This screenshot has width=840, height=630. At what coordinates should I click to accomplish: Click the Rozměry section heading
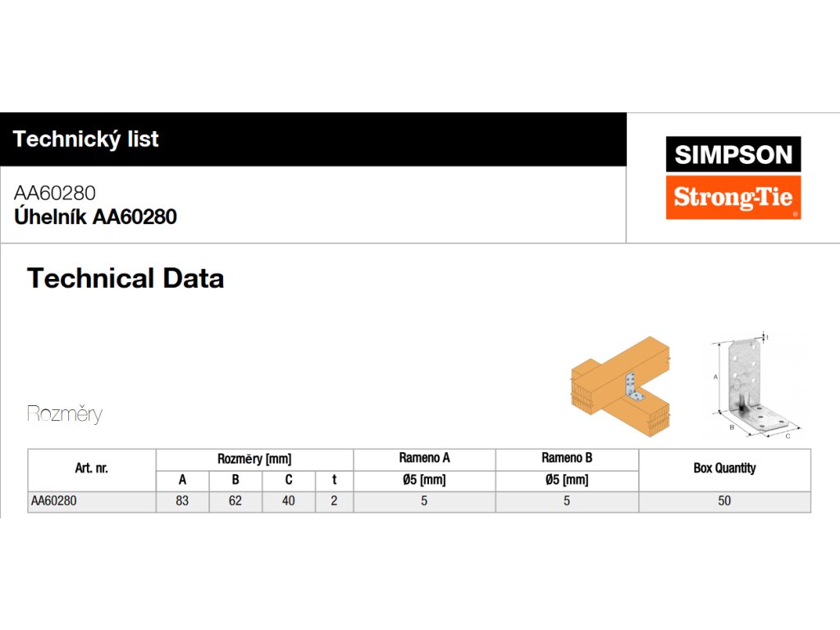pos(65,414)
